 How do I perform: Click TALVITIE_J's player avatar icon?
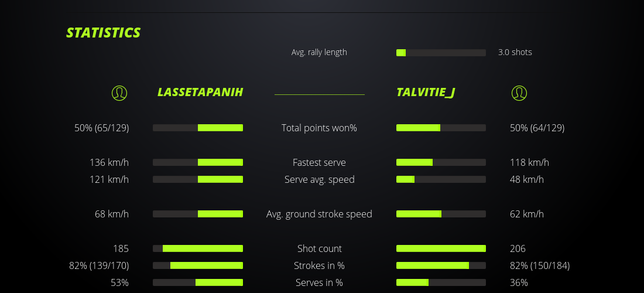point(519,93)
